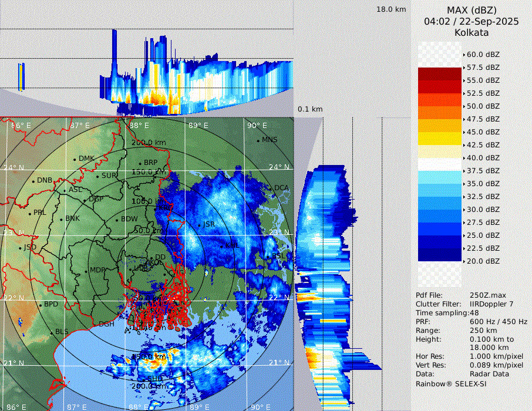Click the BDW station point
Viewport: 532px width, 411px height.
pos(117,220)
